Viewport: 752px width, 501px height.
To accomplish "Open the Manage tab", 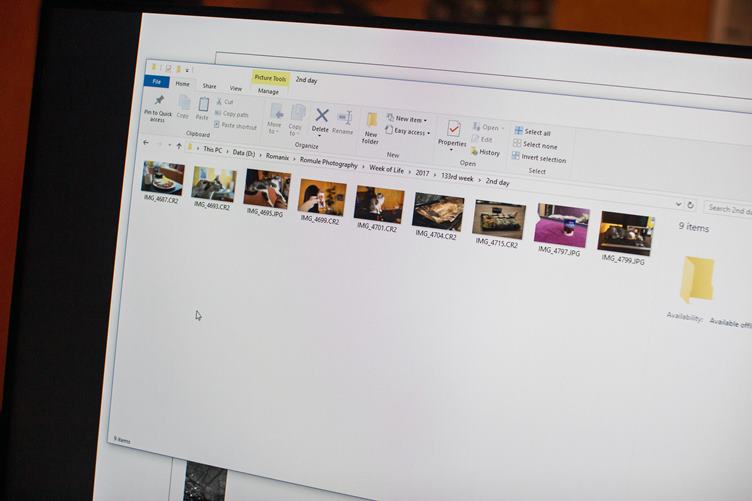I will point(268,91).
